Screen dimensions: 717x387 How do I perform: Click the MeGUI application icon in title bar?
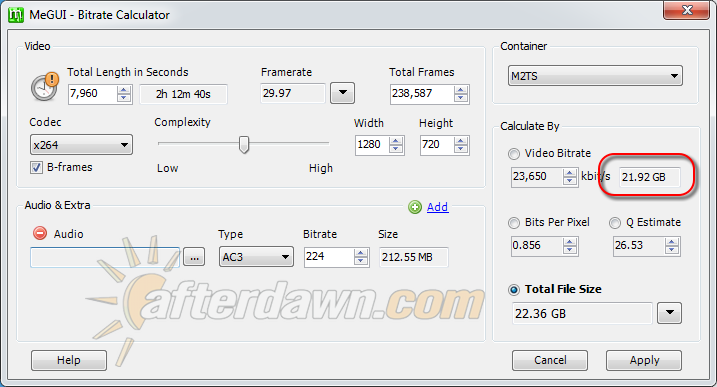[x=16, y=15]
